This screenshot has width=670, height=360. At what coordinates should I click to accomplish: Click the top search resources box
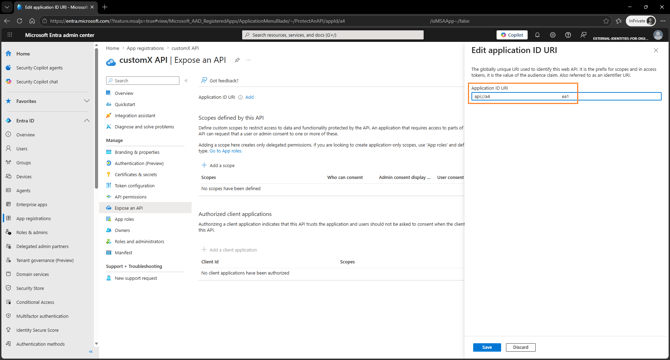(x=333, y=35)
